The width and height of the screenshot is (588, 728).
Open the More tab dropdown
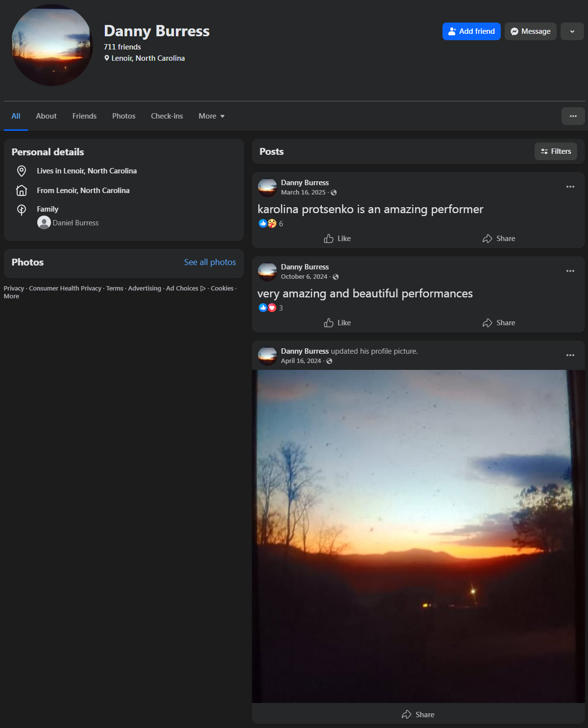point(212,116)
